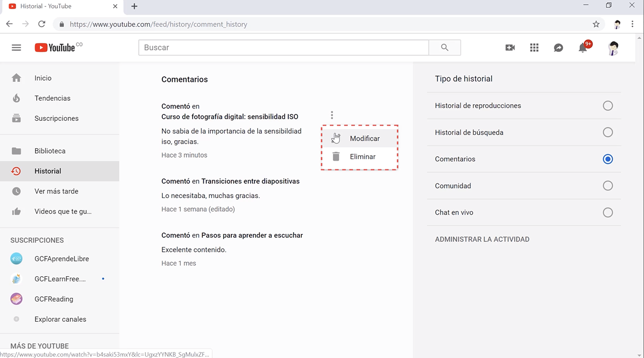Image resolution: width=644 pixels, height=358 pixels.
Task: Open the account avatar menu
Action: pyautogui.click(x=613, y=48)
